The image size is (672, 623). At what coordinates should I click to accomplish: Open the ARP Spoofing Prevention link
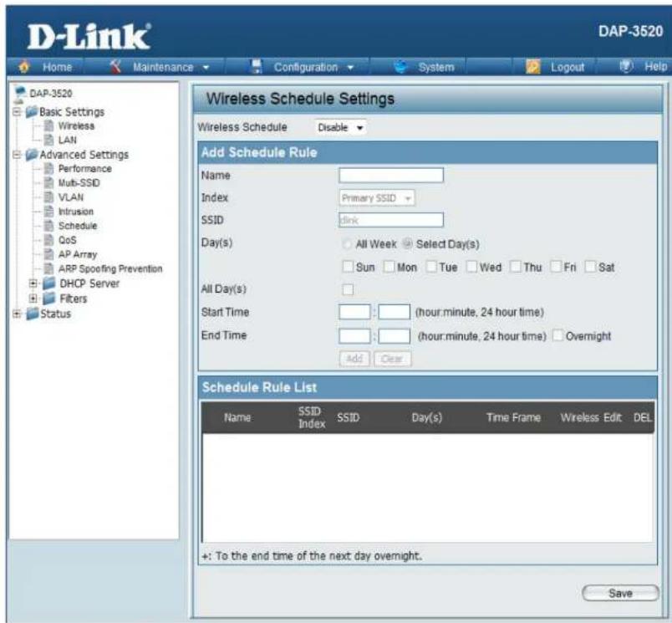(x=110, y=268)
